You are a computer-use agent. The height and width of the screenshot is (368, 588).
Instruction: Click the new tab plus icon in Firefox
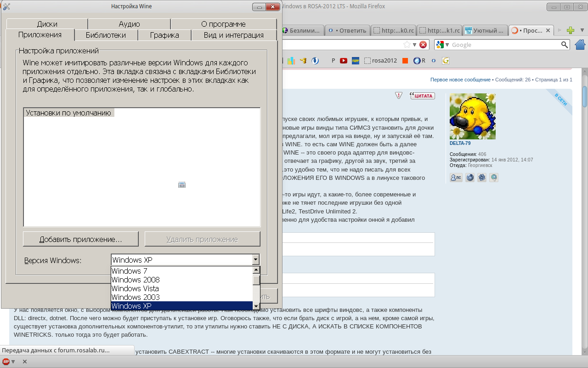571,31
